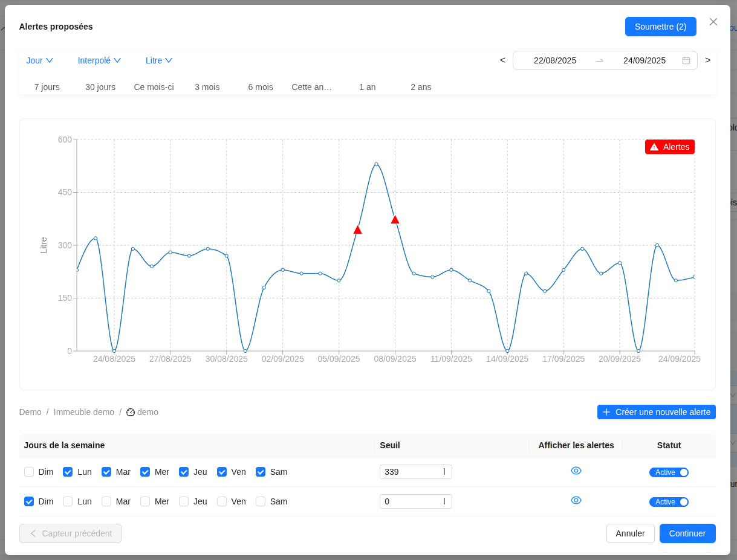Click Créer une nouvelle alerte
The height and width of the screenshot is (560, 737).
pos(656,412)
